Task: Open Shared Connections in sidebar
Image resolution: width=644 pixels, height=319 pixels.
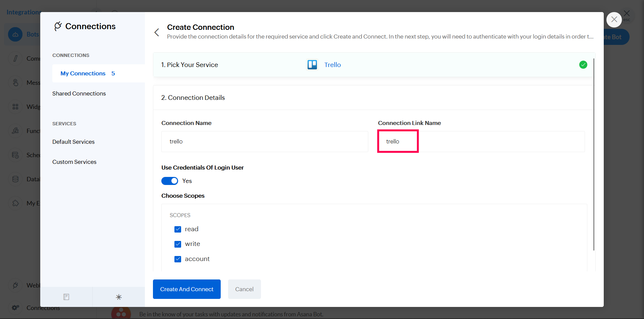Action: click(79, 93)
